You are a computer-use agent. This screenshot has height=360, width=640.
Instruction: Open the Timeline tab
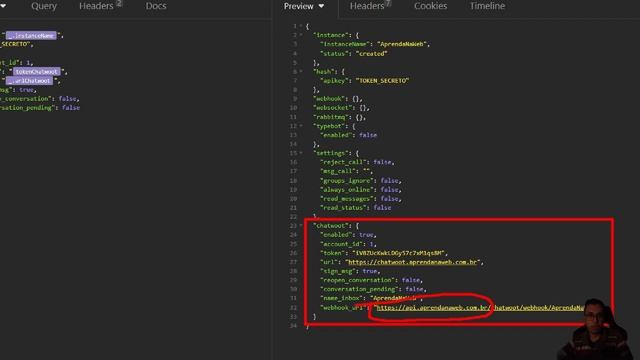pos(487,6)
